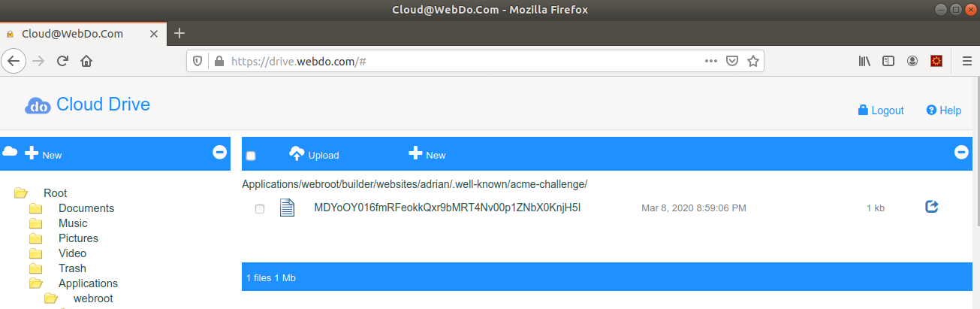This screenshot has height=309, width=980.
Task: Tick the select-all checkbox in file toolbar
Action: coord(251,156)
